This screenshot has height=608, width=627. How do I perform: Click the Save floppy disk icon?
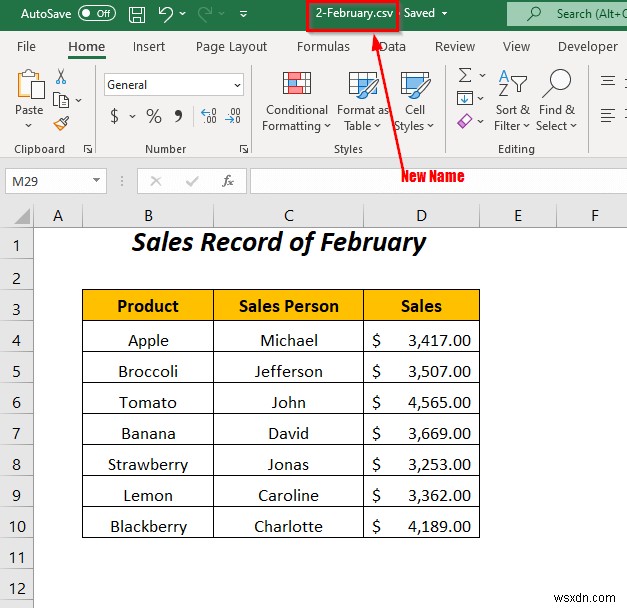point(137,14)
